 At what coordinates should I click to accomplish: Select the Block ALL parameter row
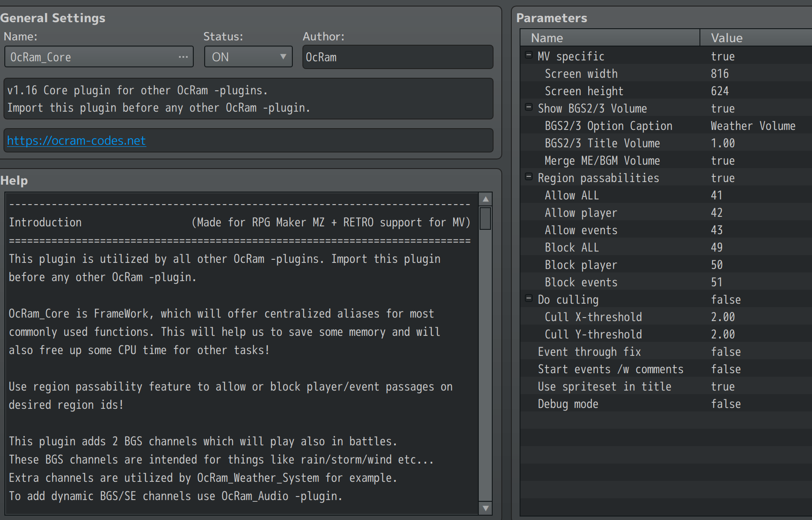(666, 248)
